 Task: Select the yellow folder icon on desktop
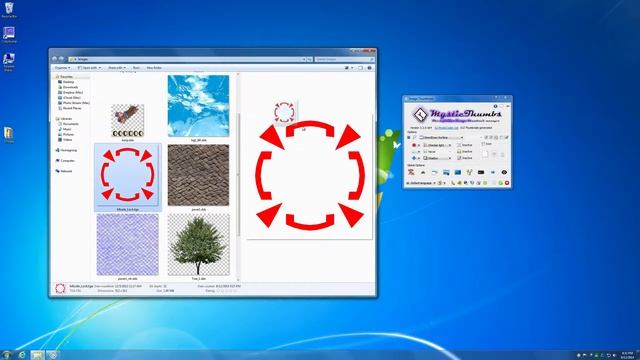(x=9, y=134)
